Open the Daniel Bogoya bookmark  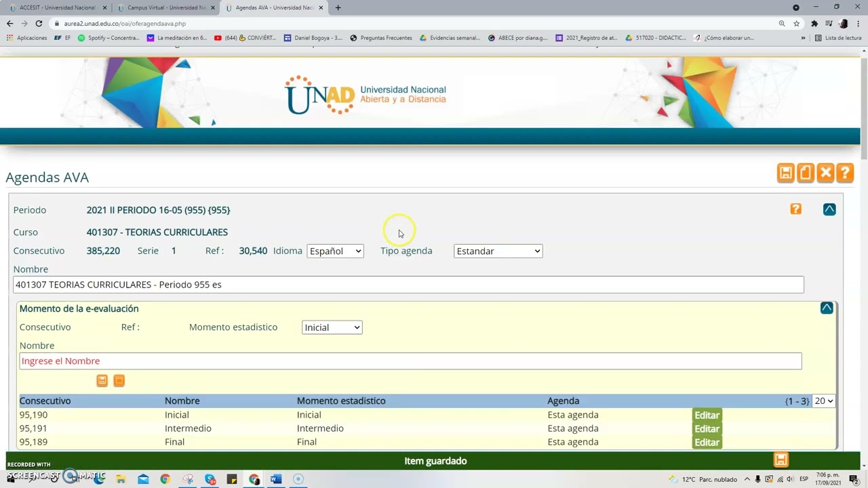click(x=313, y=38)
